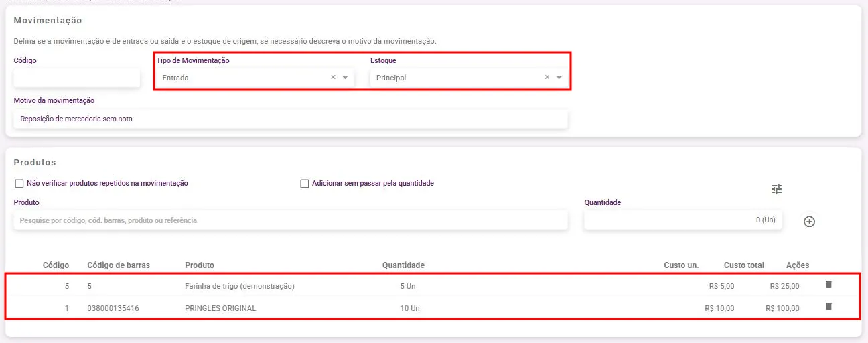This screenshot has width=868, height=343.
Task: Click the Custo total column header
Action: coord(744,265)
